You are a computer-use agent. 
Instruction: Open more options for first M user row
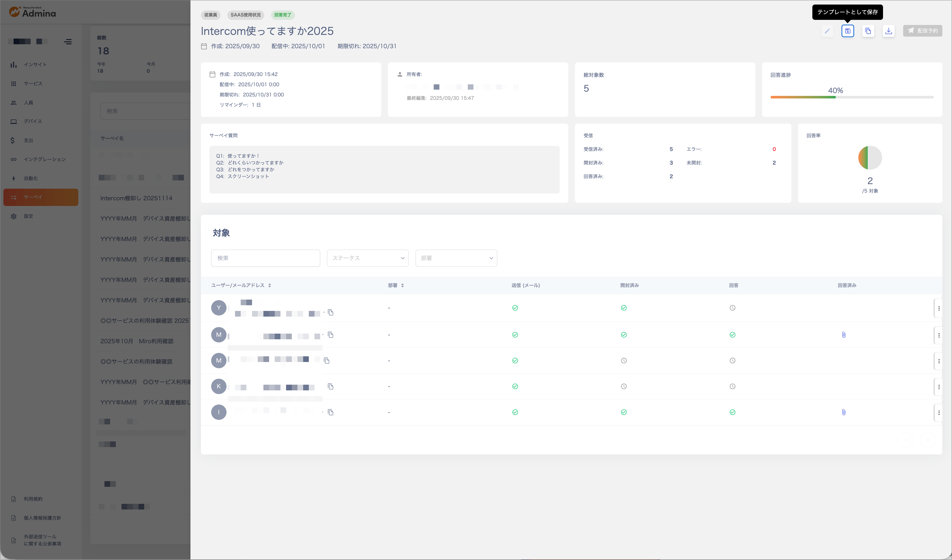(939, 335)
